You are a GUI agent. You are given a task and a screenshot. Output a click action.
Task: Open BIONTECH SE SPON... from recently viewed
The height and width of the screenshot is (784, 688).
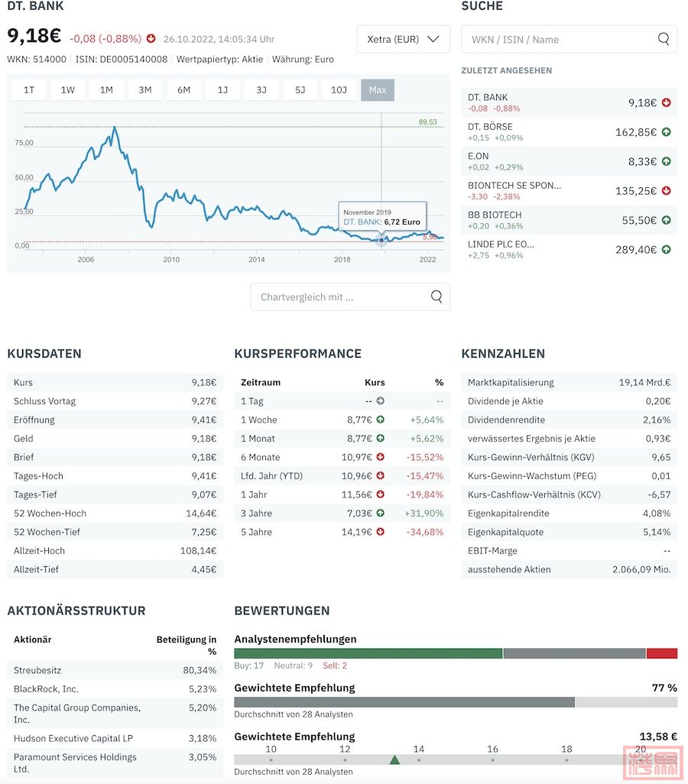pos(570,190)
